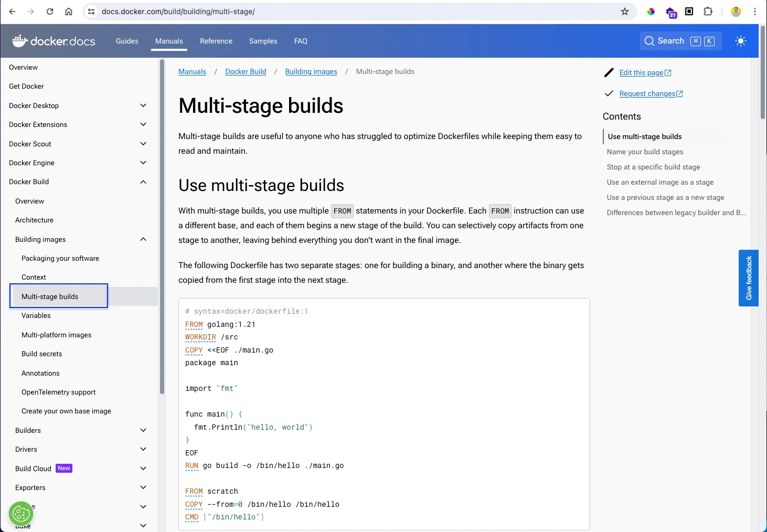
Task: Select Use multi-stage builds in Contents
Action: tap(645, 136)
